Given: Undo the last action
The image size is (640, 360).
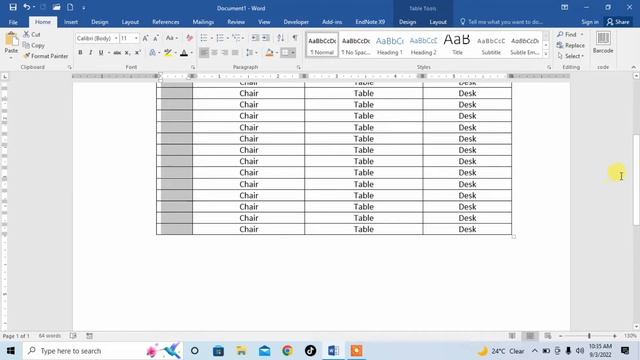Looking at the screenshot, I should pos(27,7).
